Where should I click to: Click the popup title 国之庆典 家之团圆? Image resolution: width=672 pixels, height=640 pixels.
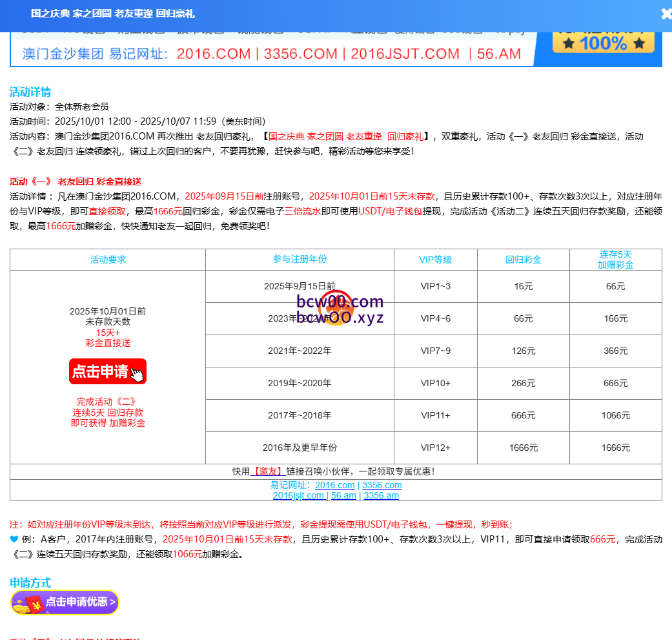click(113, 14)
